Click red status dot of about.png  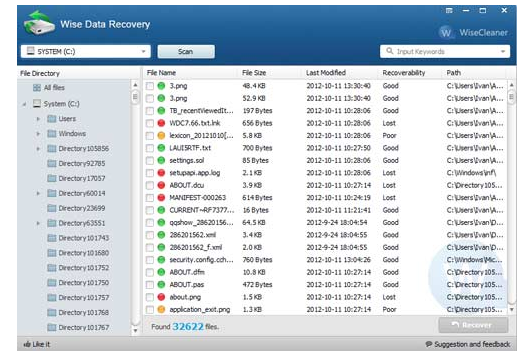click(161, 297)
